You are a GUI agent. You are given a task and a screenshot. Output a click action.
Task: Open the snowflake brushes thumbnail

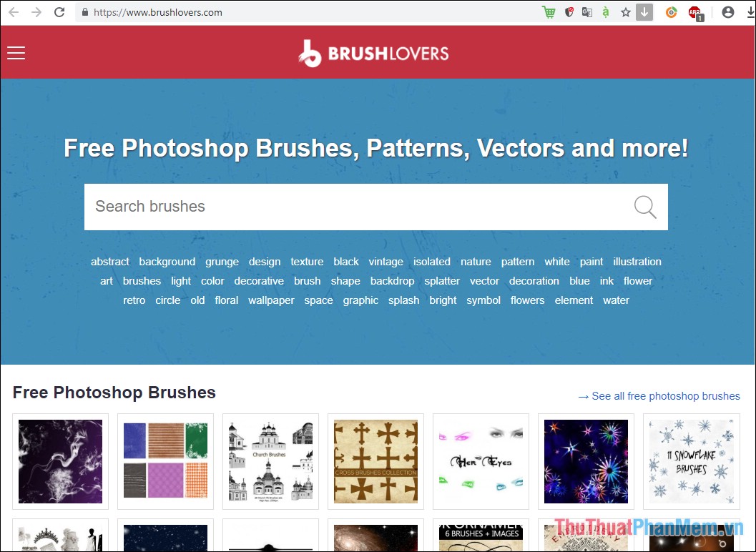(691, 461)
